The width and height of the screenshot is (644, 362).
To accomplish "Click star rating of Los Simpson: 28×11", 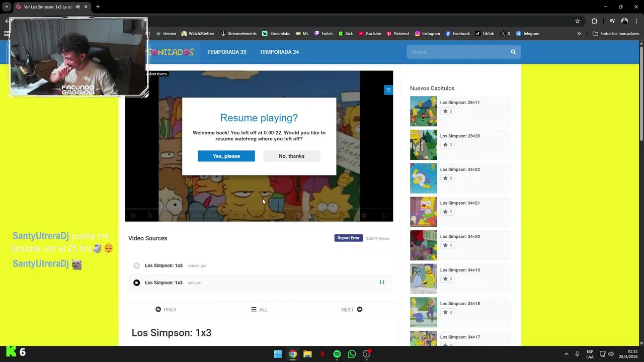I will [447, 111].
